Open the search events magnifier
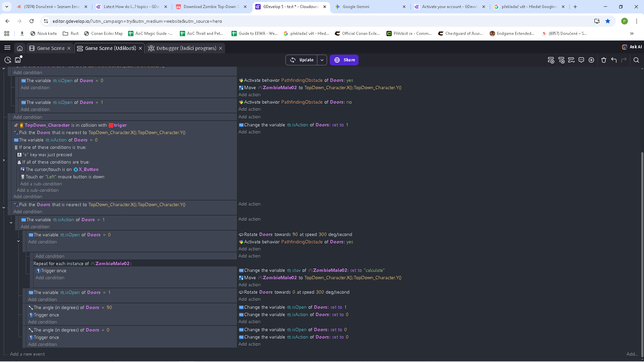 [636, 60]
